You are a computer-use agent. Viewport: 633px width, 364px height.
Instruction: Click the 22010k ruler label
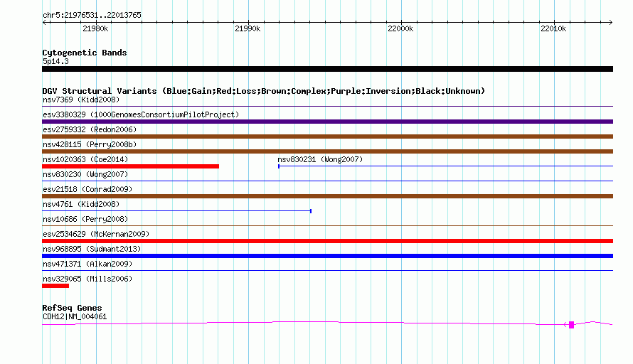(553, 28)
